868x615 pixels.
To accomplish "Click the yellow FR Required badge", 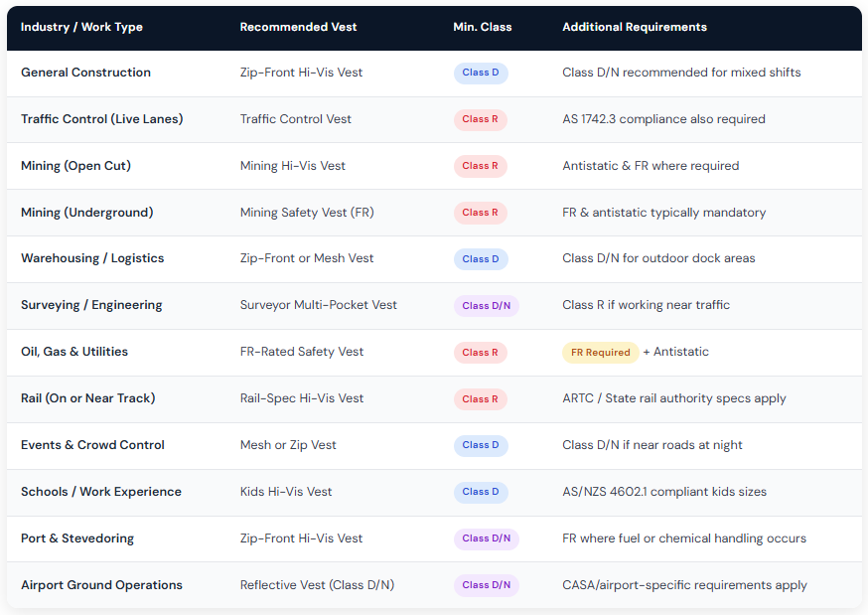I will tap(600, 353).
